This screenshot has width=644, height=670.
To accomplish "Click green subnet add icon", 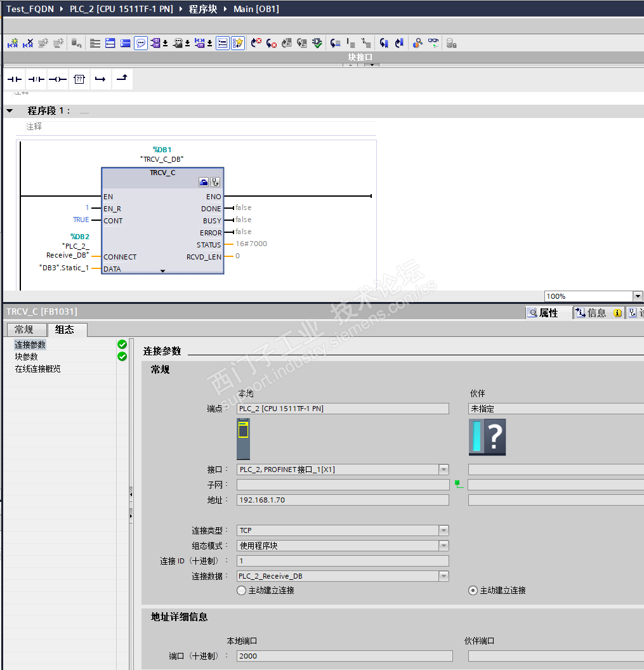I will pos(459,484).
